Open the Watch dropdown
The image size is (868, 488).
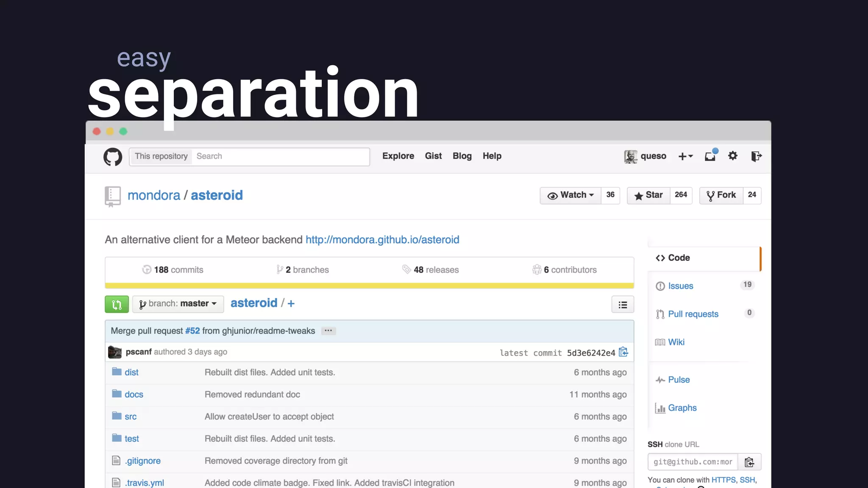[570, 195]
